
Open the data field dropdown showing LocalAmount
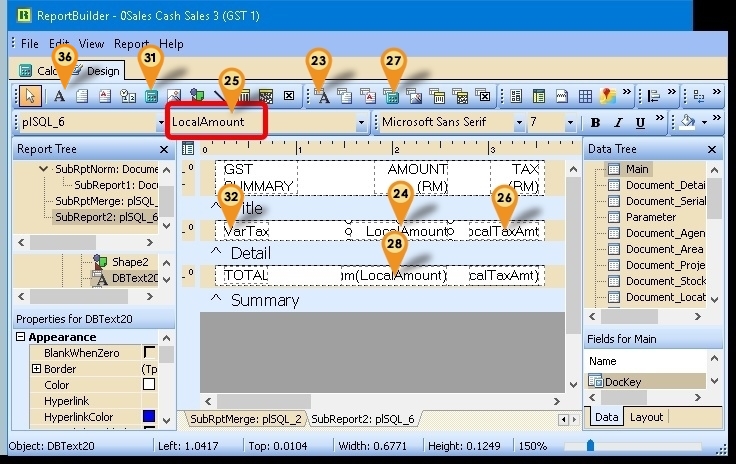pyautogui.click(x=361, y=123)
